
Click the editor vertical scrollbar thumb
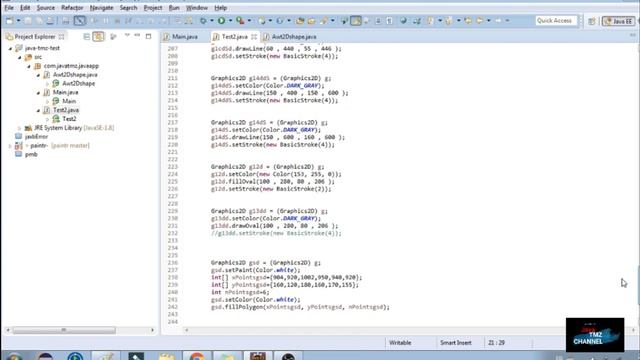(638, 285)
